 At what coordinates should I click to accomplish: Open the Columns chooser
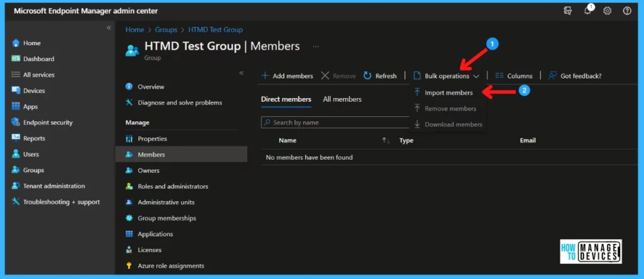pyautogui.click(x=513, y=76)
